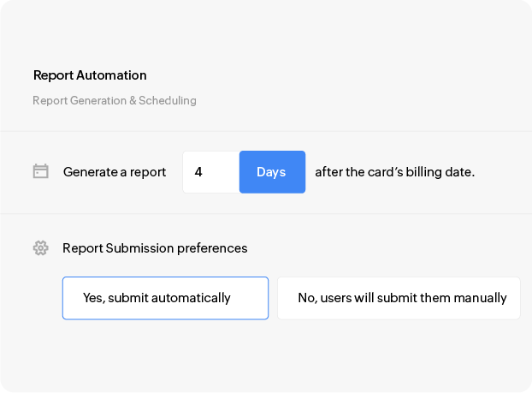Open the blue Days time-unit selector
This screenshot has height=393, width=532.
[271, 172]
